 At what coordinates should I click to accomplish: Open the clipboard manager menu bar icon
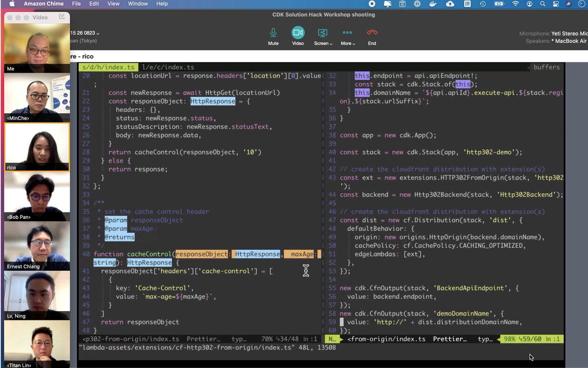pyautogui.click(x=402, y=4)
